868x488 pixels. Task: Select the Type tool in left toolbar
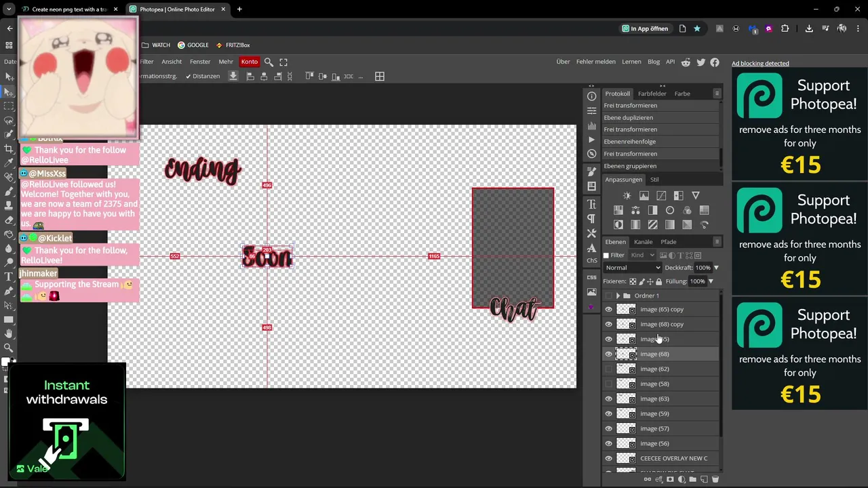(x=9, y=277)
